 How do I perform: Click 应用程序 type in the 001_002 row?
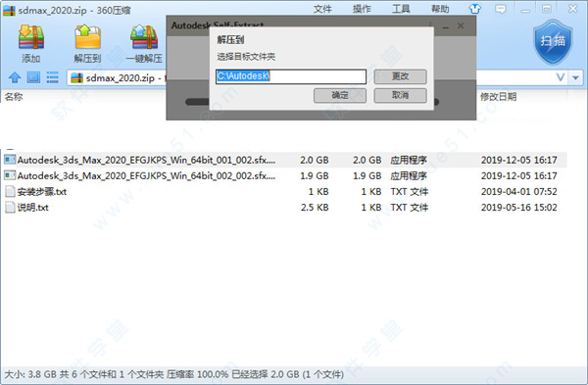point(409,160)
